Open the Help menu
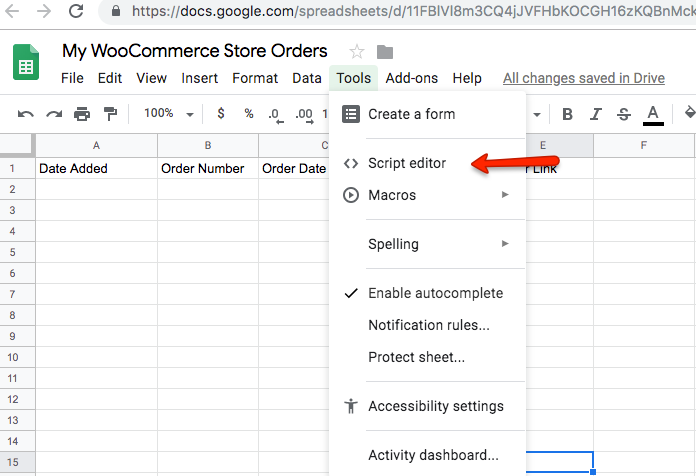 coord(467,78)
